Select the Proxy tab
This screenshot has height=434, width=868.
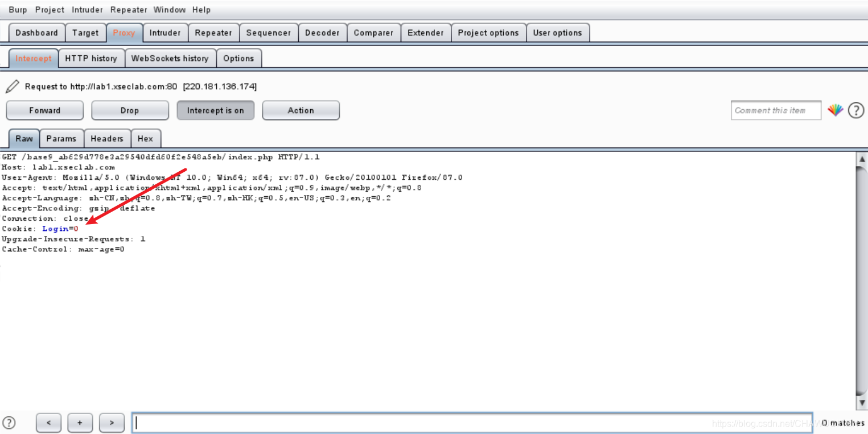[124, 32]
